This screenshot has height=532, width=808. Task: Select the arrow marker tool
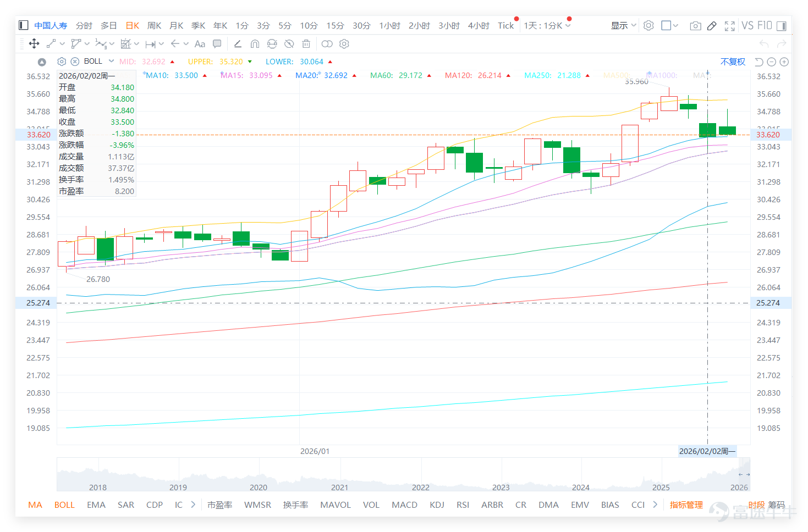tap(175, 44)
